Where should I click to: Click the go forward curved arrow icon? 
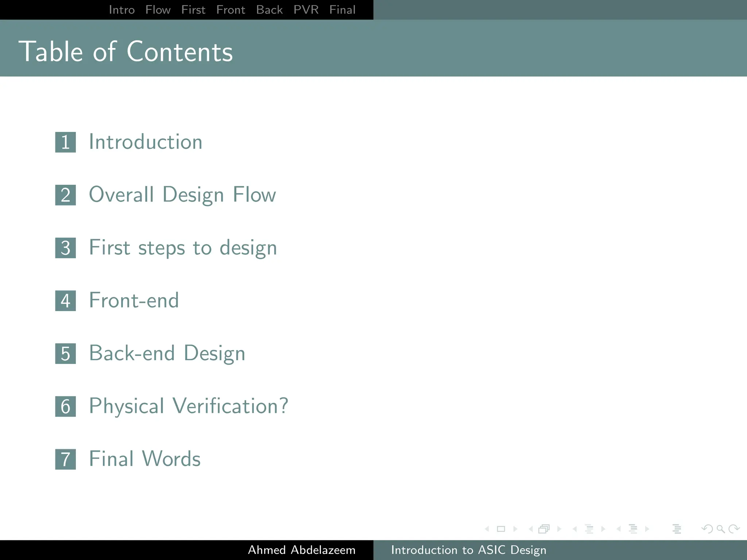pos(734,529)
